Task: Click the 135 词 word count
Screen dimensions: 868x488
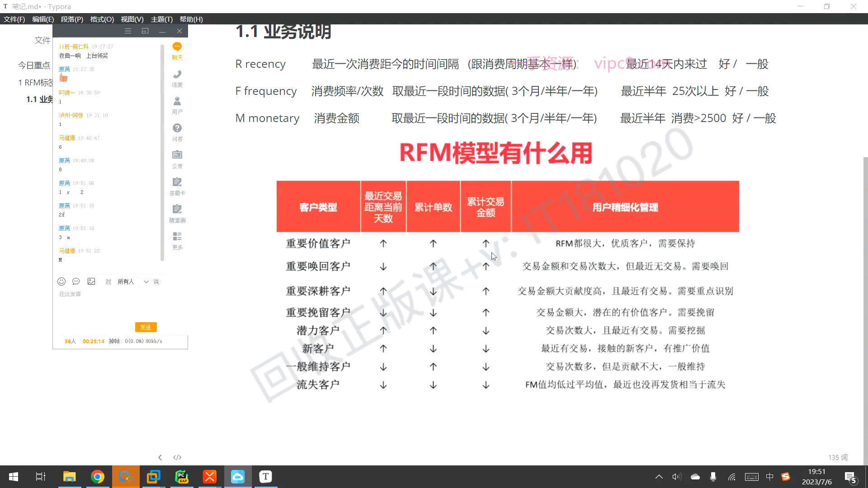Action: pyautogui.click(x=838, y=457)
